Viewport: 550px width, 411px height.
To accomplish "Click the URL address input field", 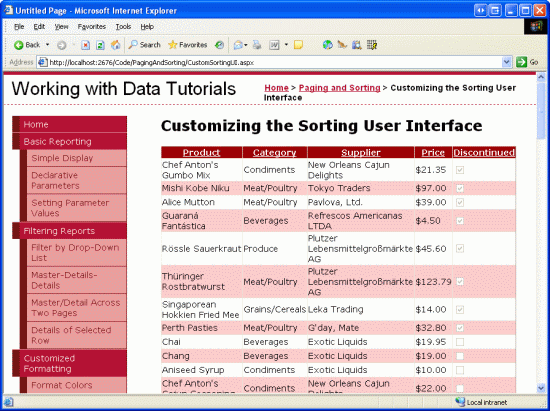I will coord(269,62).
